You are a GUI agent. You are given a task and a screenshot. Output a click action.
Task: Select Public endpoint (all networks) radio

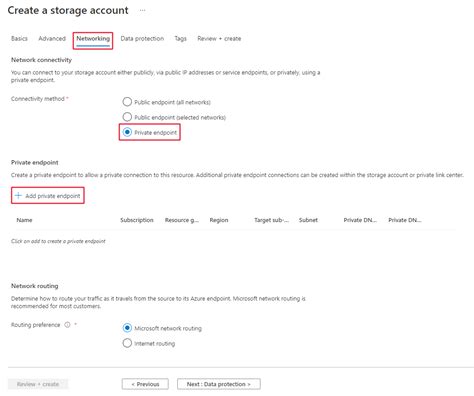[x=127, y=102]
